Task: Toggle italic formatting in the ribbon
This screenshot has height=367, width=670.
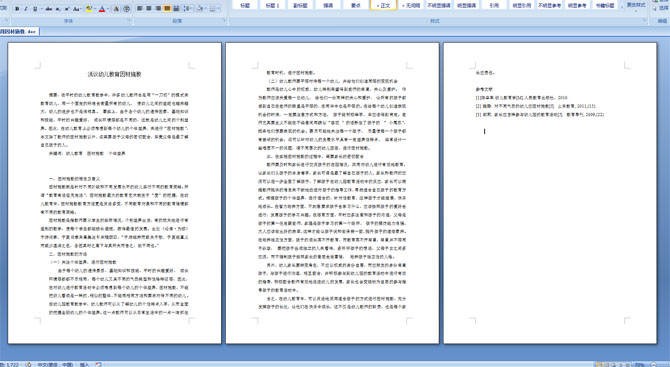Action: pyautogui.click(x=26, y=9)
